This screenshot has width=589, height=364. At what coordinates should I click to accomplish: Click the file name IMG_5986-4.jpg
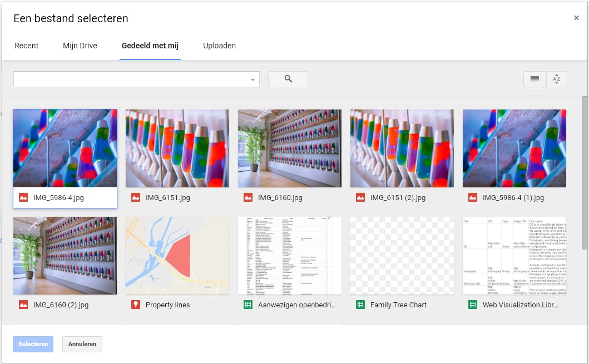tap(58, 198)
